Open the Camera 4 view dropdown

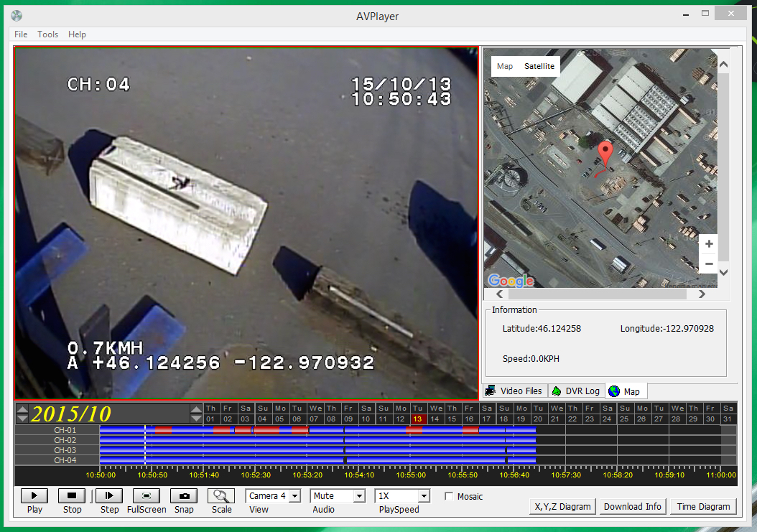[x=294, y=496]
